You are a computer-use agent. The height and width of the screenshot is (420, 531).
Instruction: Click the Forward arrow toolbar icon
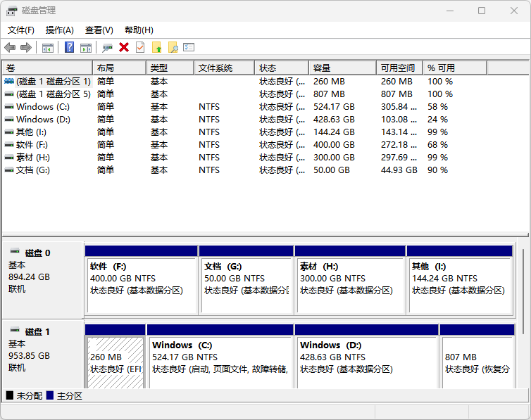[x=26, y=47]
